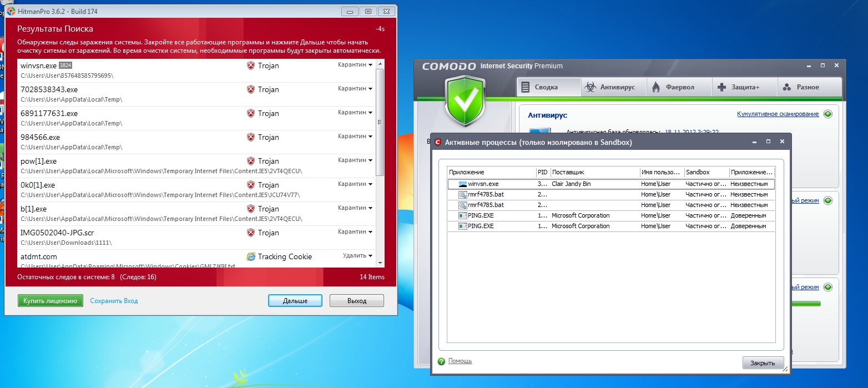
Task: Open the Помощь link in the Sandbox dialog
Action: 460,361
